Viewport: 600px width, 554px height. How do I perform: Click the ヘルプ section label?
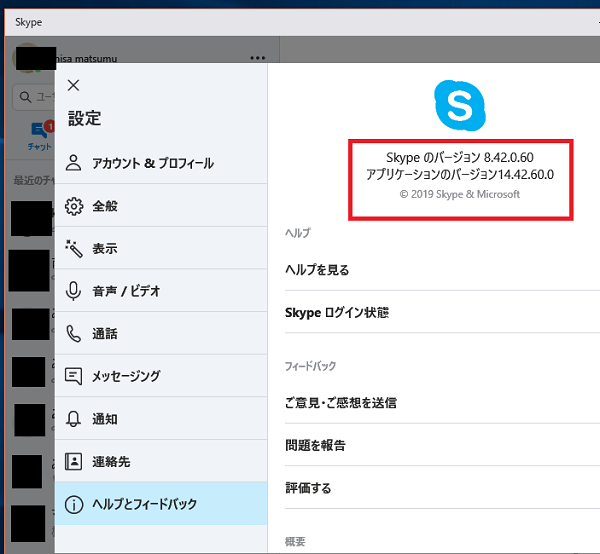298,233
